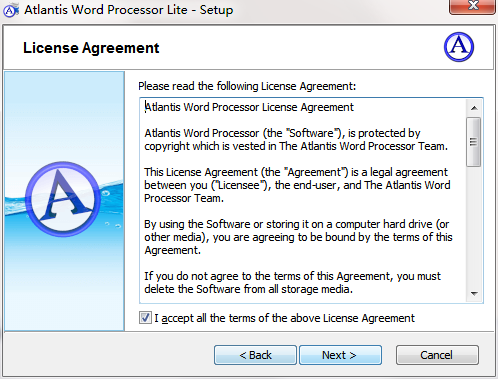Go back with the Back button

coord(255,355)
